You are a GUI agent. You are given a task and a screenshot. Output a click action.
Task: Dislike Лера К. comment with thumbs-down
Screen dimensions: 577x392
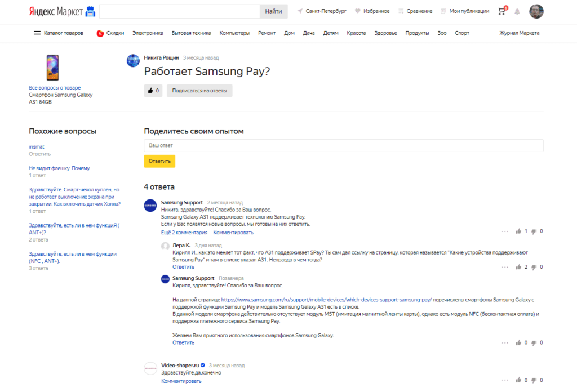click(534, 267)
